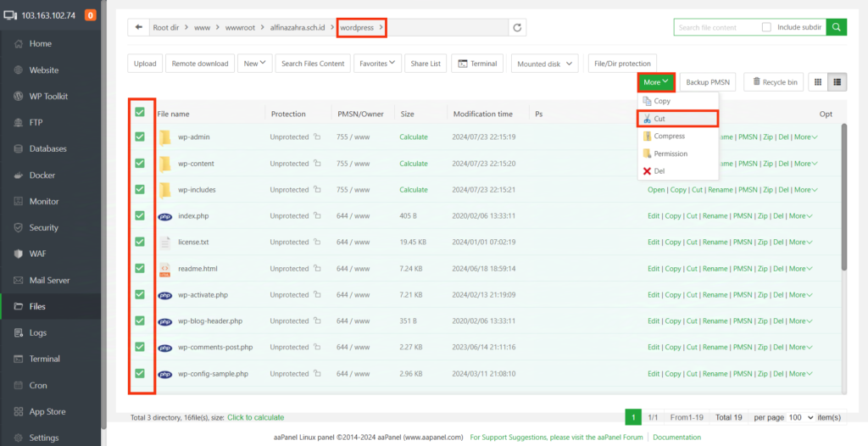Image resolution: width=868 pixels, height=446 pixels.
Task: Switch to grid view icon
Action: pyautogui.click(x=817, y=82)
